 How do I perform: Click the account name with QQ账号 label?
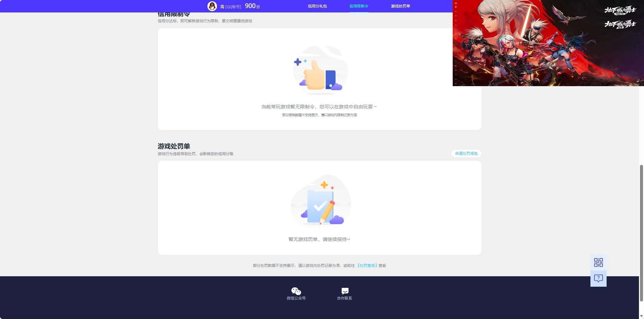(230, 6)
